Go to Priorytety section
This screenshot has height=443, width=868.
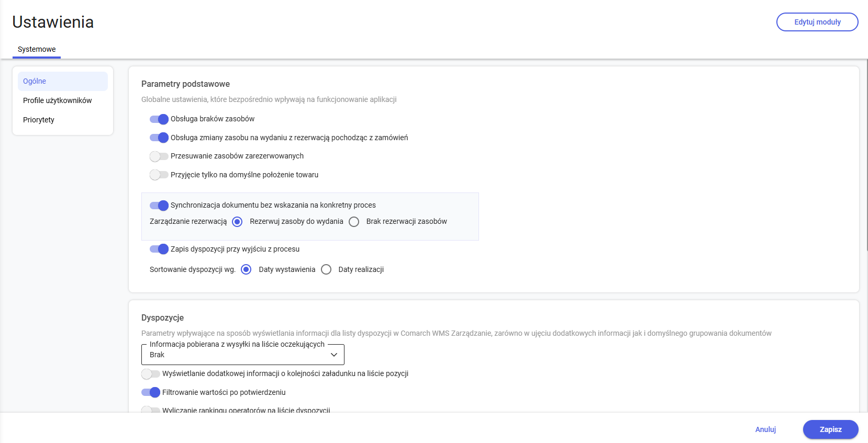pos(39,120)
